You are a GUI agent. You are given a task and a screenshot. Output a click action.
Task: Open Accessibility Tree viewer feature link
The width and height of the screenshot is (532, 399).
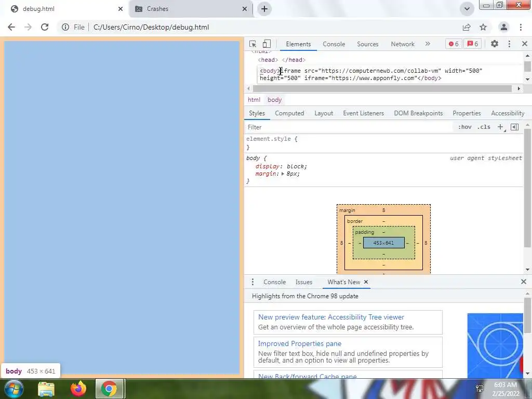pyautogui.click(x=331, y=317)
